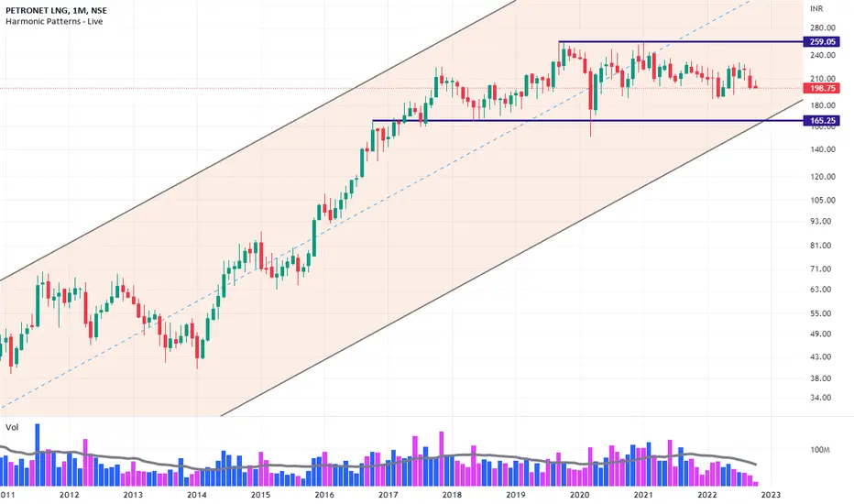Screen dimensions: 854x504
Task: Select the 2015 year marker on time axis
Action: click(260, 495)
